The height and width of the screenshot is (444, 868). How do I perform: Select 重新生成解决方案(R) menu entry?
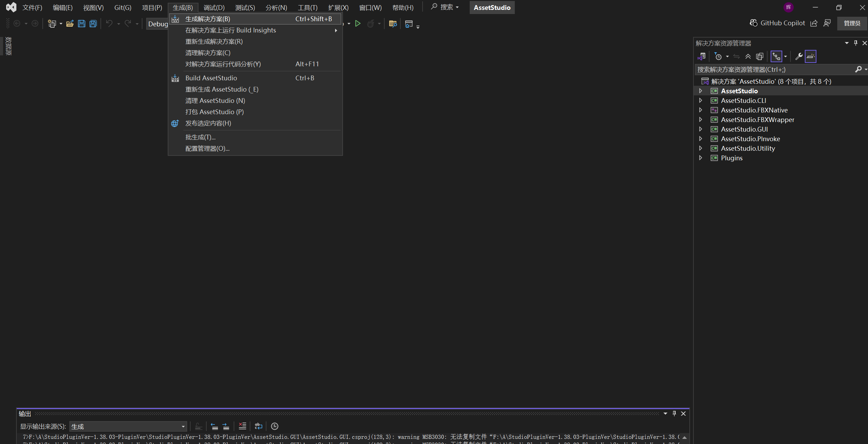point(255,41)
